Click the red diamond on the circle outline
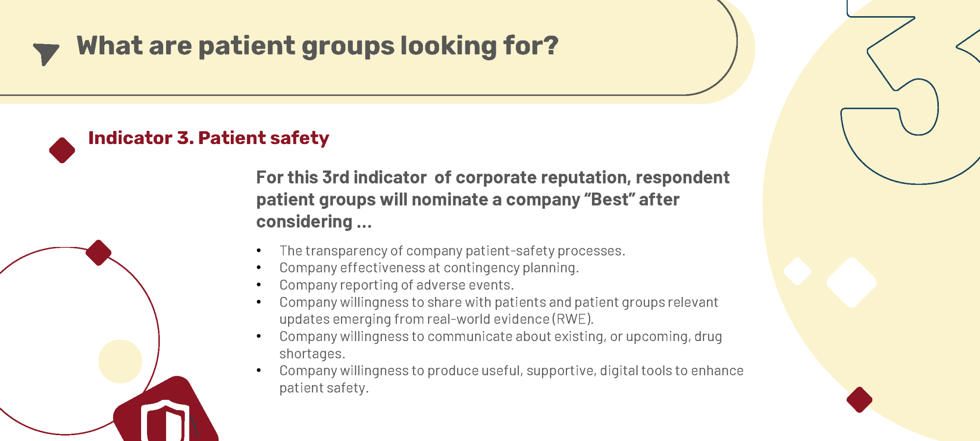 tap(98, 253)
